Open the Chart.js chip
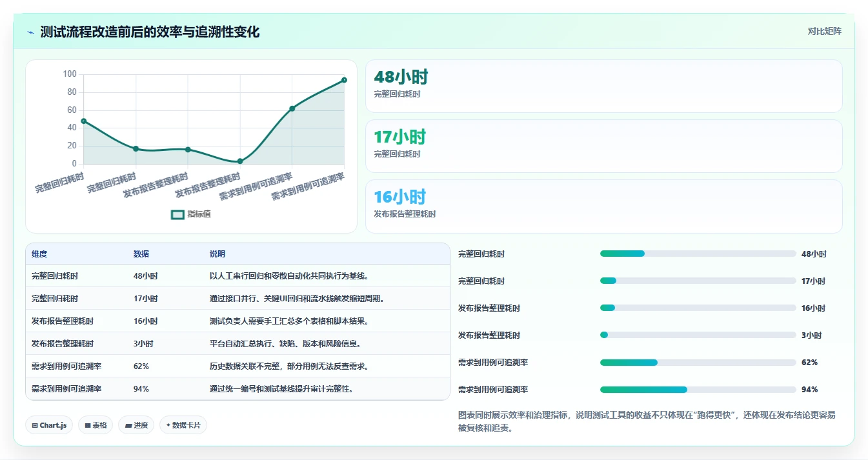The width and height of the screenshot is (868, 460). coord(49,425)
